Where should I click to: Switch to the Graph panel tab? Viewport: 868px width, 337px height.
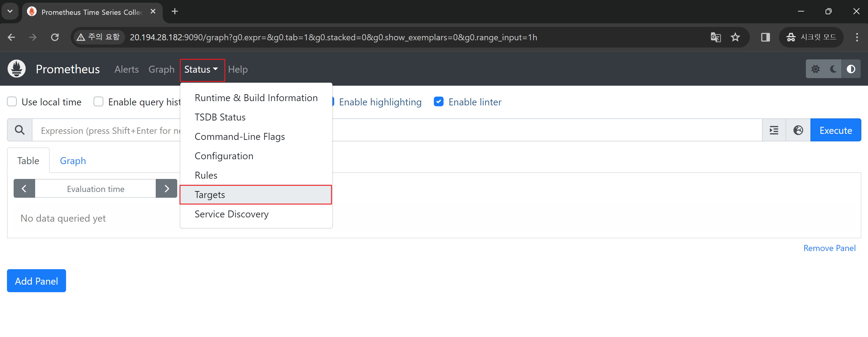pos(73,160)
